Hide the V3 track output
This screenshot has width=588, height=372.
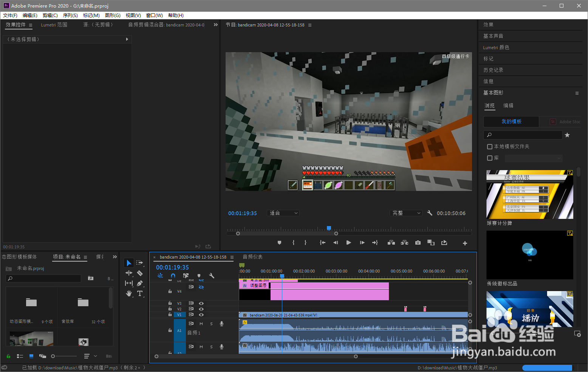pos(201,303)
